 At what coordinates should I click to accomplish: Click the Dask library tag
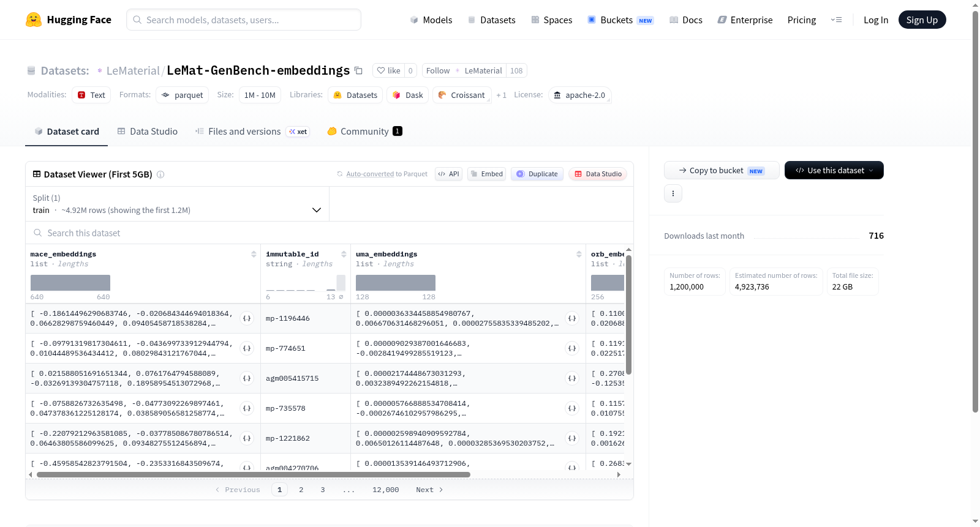pyautogui.click(x=407, y=95)
